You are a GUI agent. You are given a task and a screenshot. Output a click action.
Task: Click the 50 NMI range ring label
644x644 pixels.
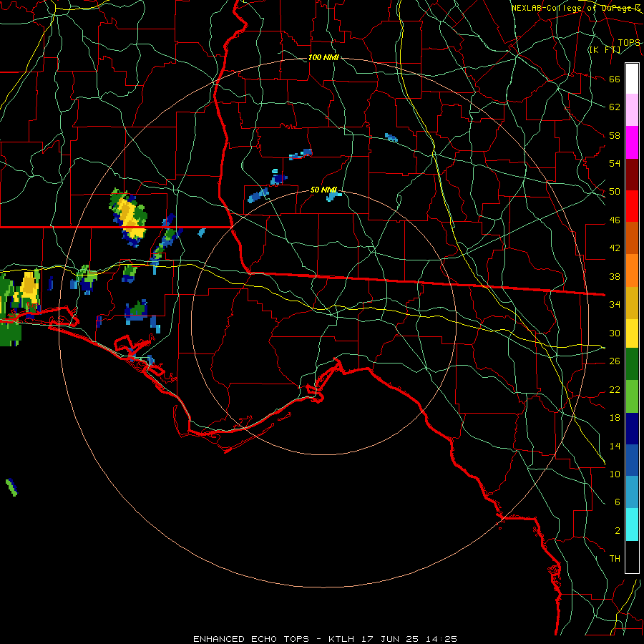click(x=323, y=190)
